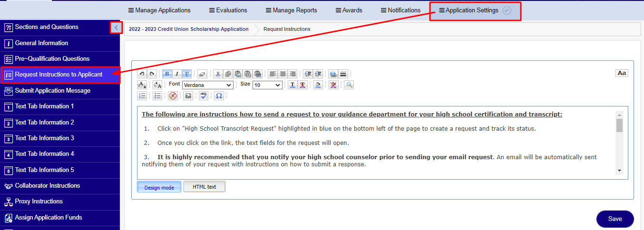Open the Notifications menu

point(400,10)
